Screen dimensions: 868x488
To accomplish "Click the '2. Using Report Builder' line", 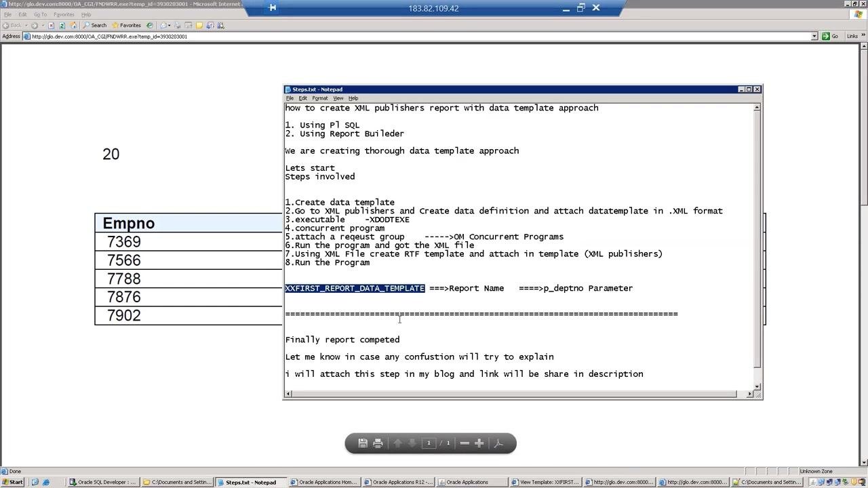I will coord(344,134).
